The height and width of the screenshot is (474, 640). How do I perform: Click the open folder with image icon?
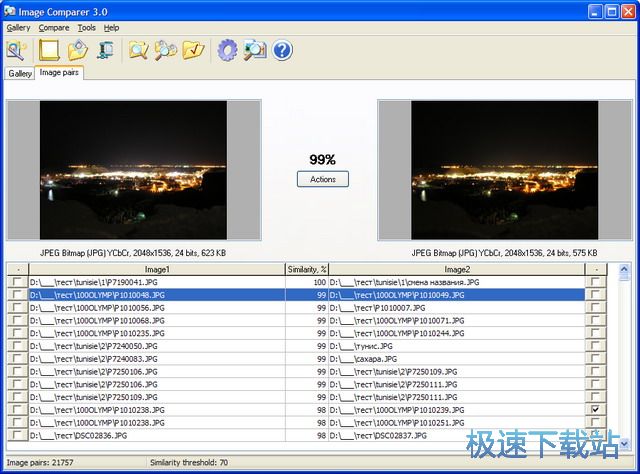[x=77, y=49]
